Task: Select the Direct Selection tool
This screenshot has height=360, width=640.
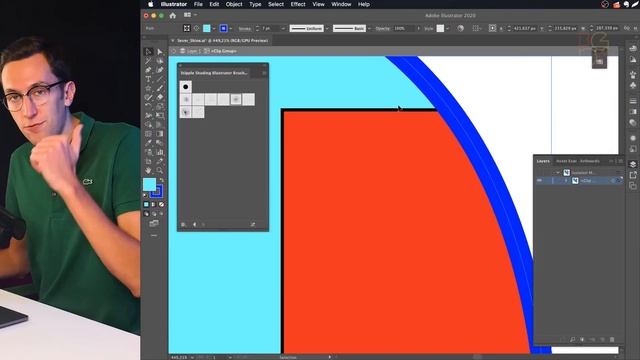Action: pyautogui.click(x=160, y=52)
